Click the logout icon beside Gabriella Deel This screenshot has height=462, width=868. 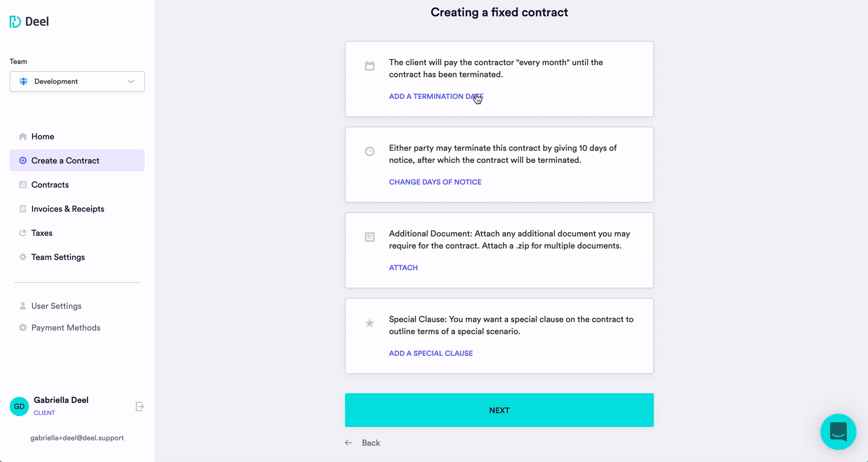click(x=140, y=407)
